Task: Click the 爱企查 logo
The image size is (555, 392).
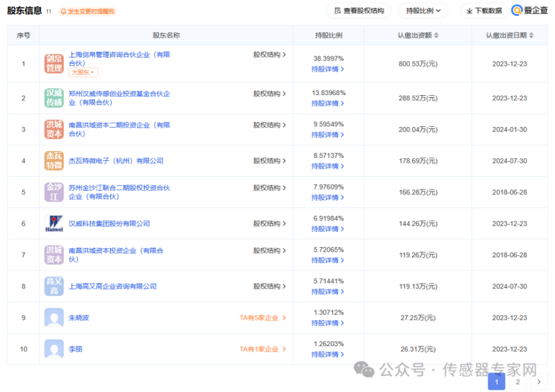Action: tap(530, 10)
